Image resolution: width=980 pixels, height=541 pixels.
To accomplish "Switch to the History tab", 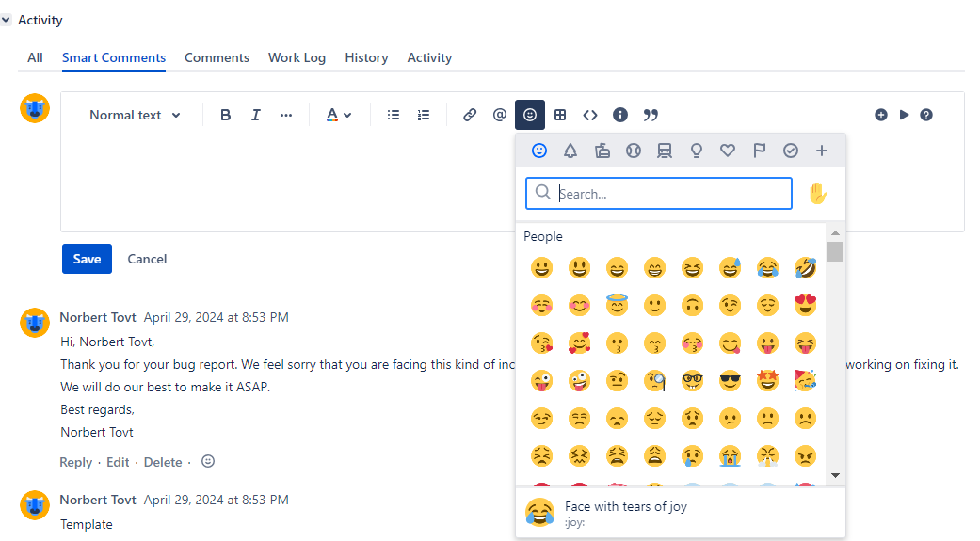I will point(366,57).
